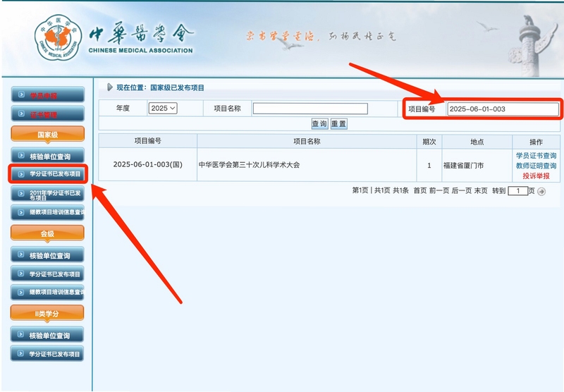Click the 地点 column header
The width and height of the screenshot is (564, 392).
pos(477,141)
